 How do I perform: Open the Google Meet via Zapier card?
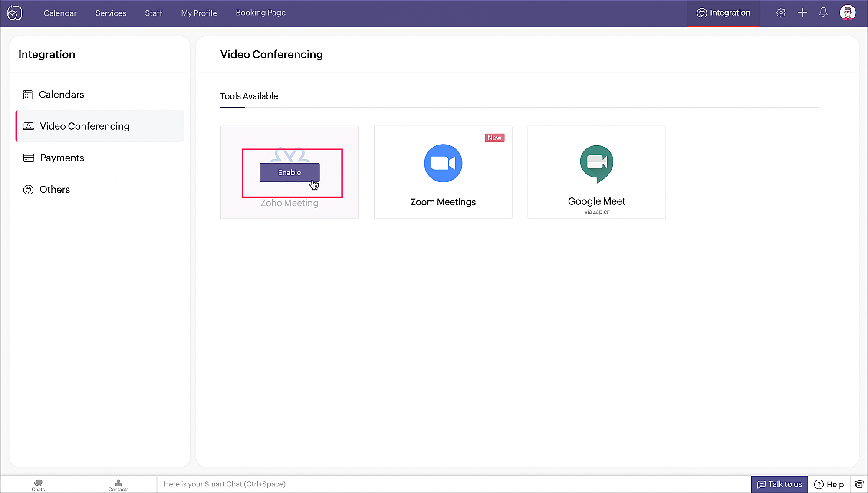(x=597, y=172)
